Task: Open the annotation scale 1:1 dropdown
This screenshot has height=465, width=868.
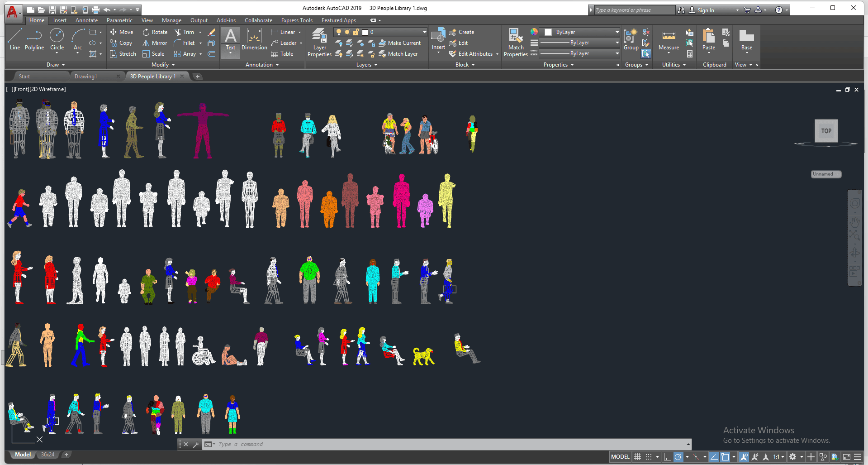Action: point(778,457)
